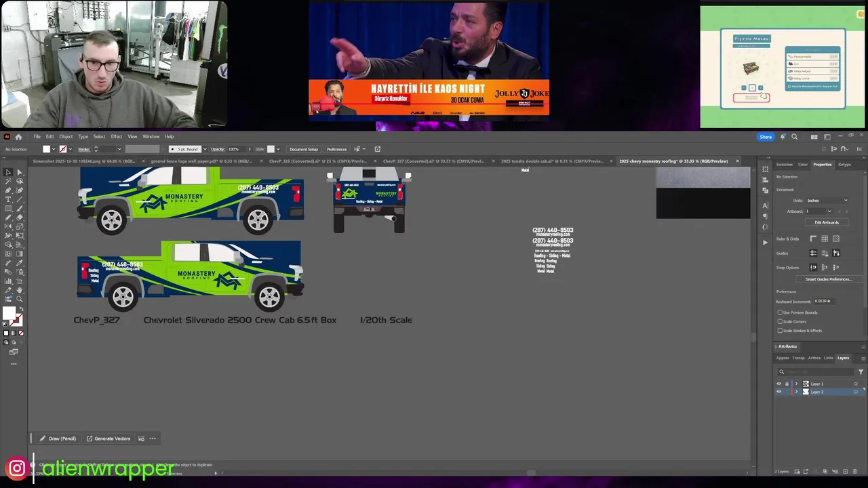Choose the Free Transform tool
868x488 pixels.
tap(19, 235)
